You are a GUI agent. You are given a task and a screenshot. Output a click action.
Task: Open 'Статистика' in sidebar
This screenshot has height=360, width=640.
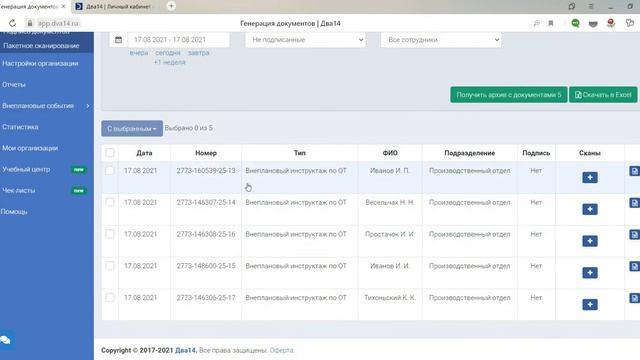(20, 127)
